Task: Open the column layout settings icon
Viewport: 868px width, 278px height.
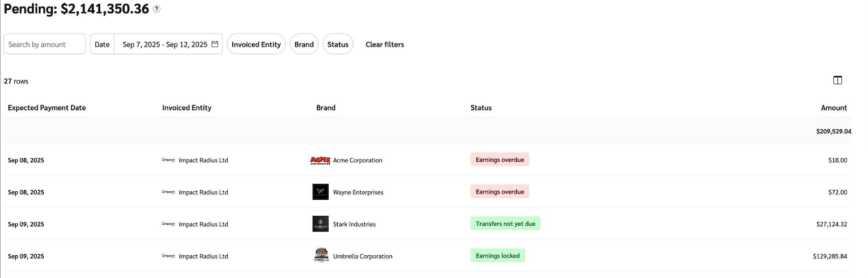Action: [838, 81]
